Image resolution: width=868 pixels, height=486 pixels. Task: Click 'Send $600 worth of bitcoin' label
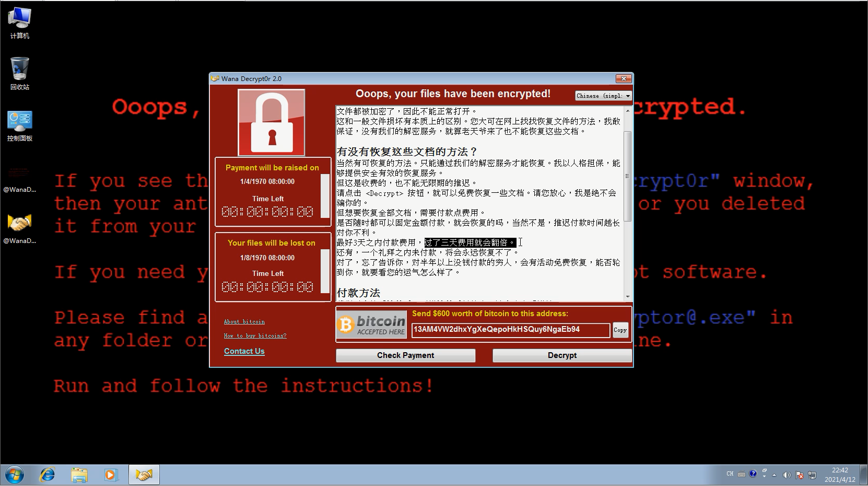(490, 314)
